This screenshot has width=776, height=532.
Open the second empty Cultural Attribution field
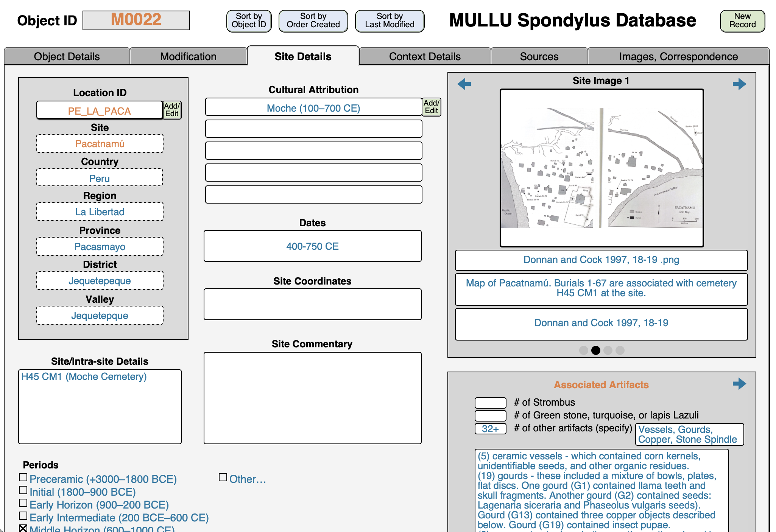(x=313, y=151)
